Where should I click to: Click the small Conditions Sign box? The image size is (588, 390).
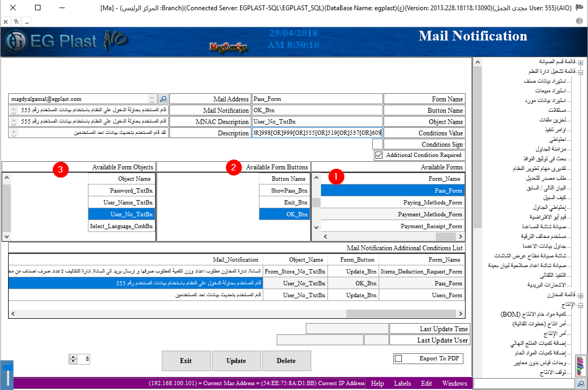(x=378, y=145)
